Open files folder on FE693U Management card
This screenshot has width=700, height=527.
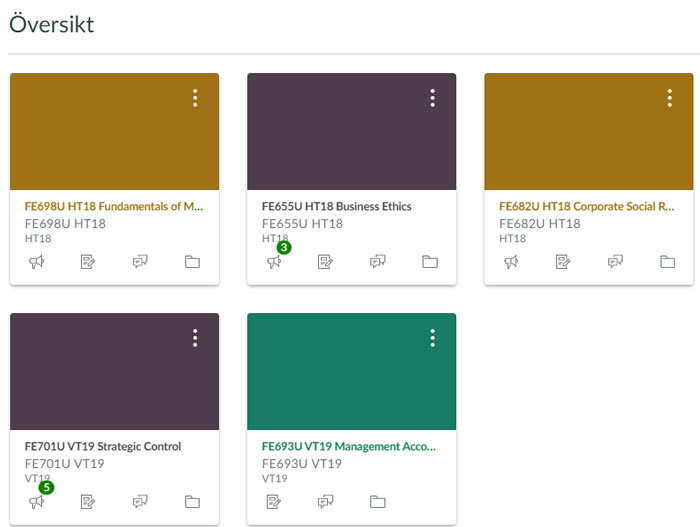(x=378, y=501)
